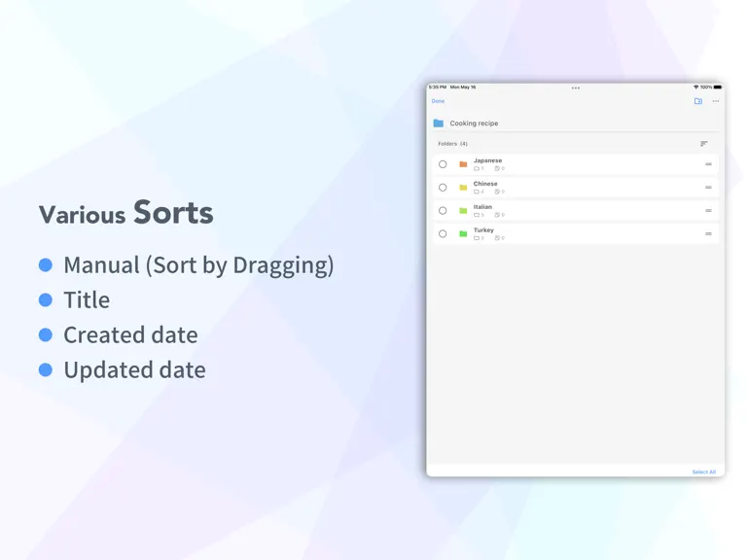Open the Italian folder title
The image size is (747, 560).
(x=482, y=207)
